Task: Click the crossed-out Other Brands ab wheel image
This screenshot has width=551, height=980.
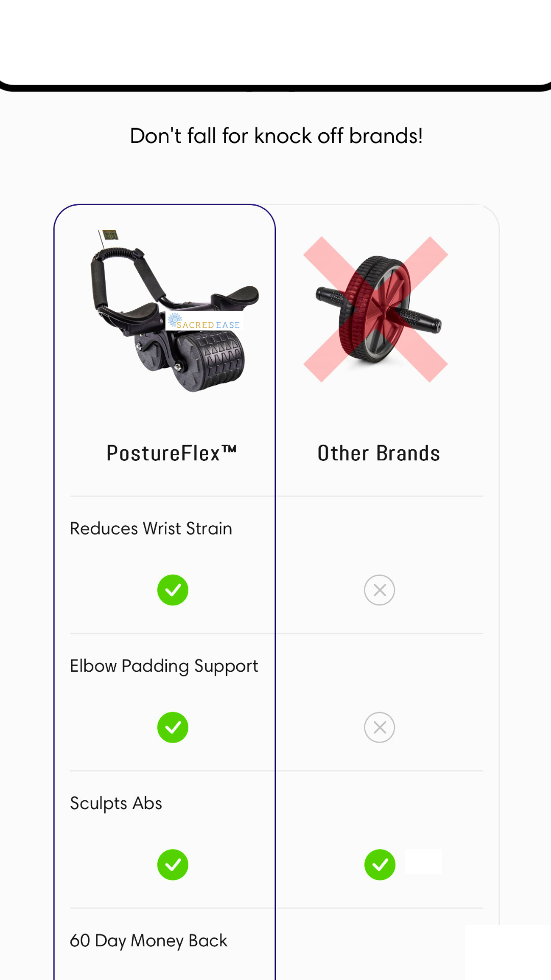Action: [x=378, y=309]
